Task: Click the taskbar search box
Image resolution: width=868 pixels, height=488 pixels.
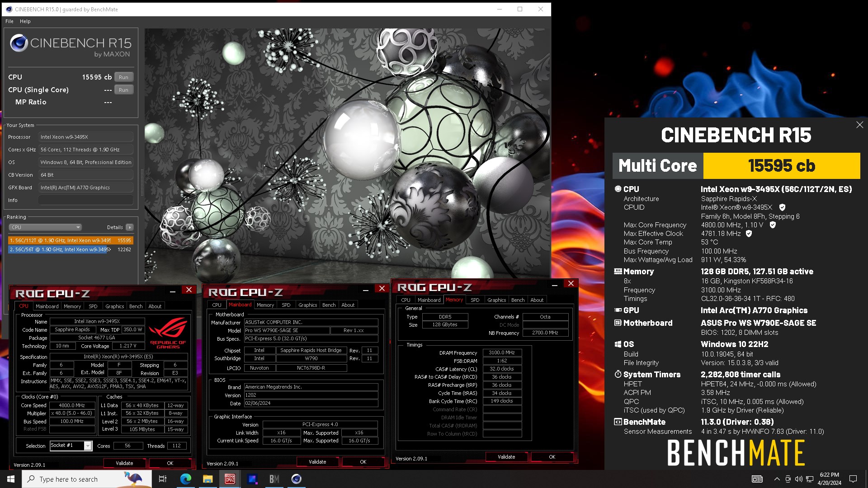Action: pyautogui.click(x=87, y=479)
